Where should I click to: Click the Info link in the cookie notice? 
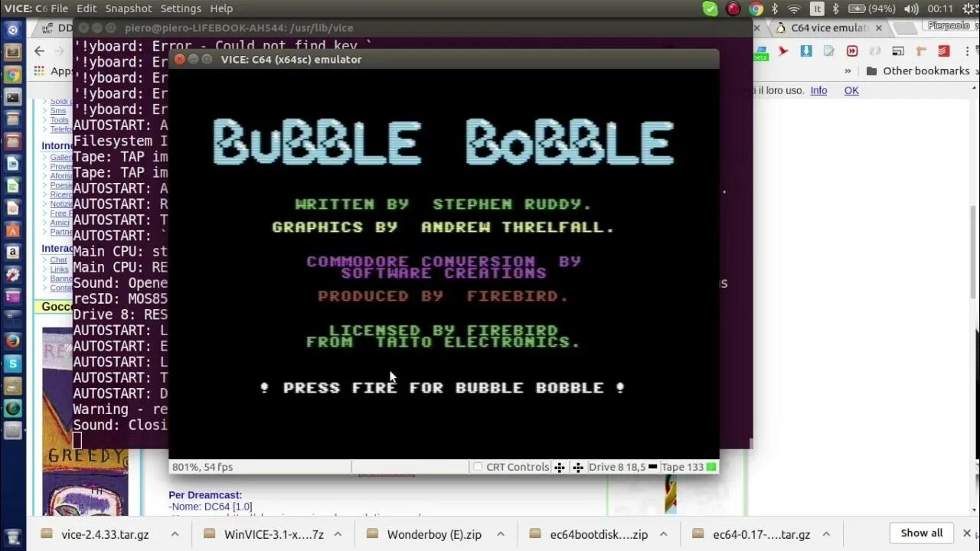coord(818,90)
